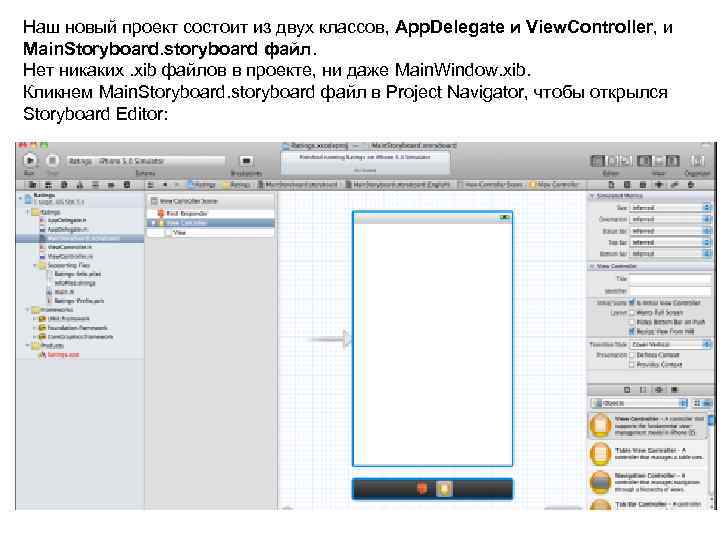Collapse the Products group disclosure triangle
This screenshot has width=720, height=540.
tap(28, 345)
